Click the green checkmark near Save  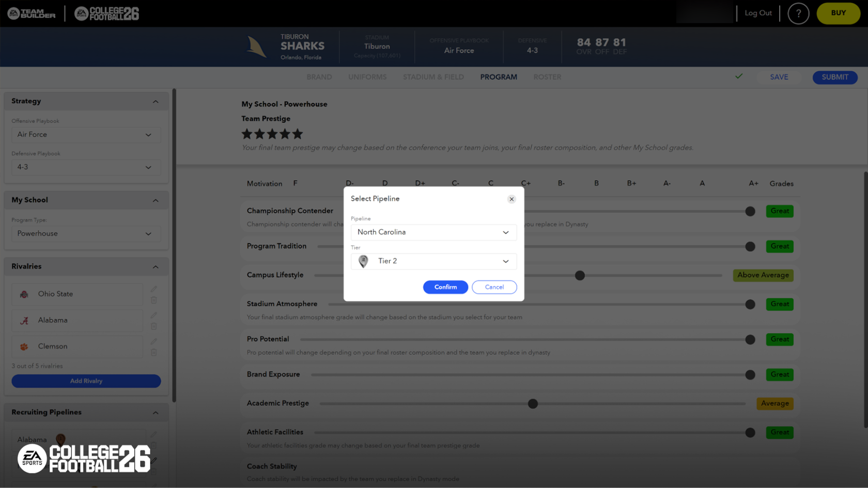(x=738, y=76)
